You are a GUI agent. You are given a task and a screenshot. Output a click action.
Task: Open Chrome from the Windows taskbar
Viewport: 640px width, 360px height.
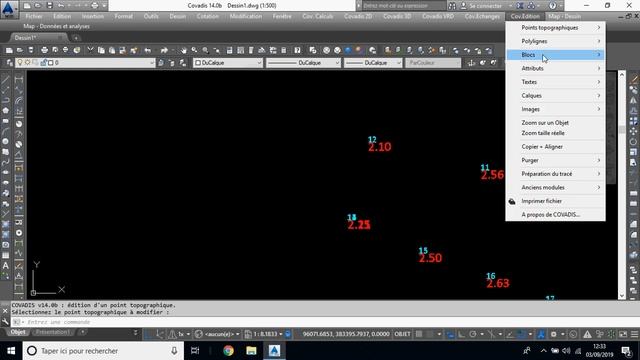228,351
